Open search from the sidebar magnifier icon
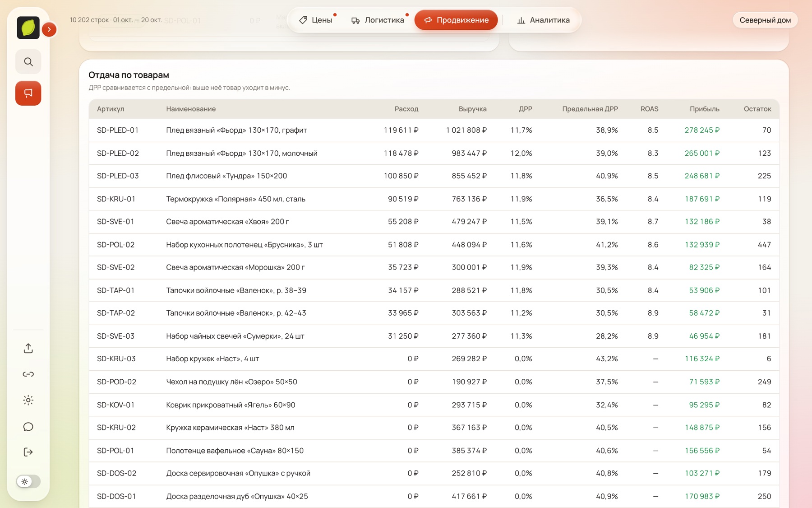Image resolution: width=812 pixels, height=508 pixels. click(28, 61)
